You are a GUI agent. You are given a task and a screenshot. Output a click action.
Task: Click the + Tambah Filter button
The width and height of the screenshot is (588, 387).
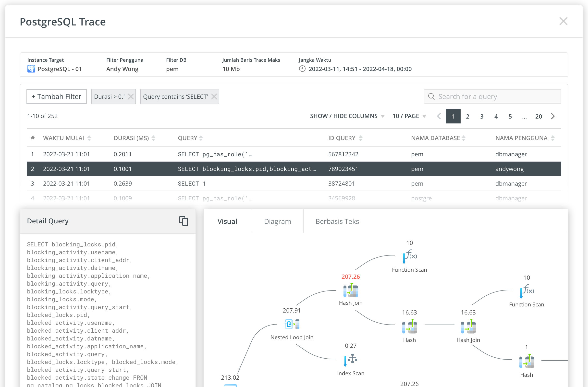[56, 97]
